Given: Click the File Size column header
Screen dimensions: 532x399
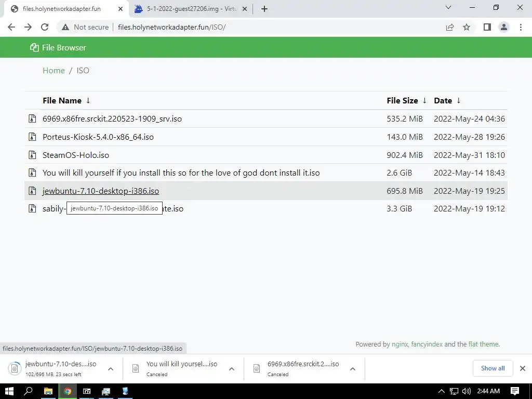Looking at the screenshot, I should (x=403, y=100).
